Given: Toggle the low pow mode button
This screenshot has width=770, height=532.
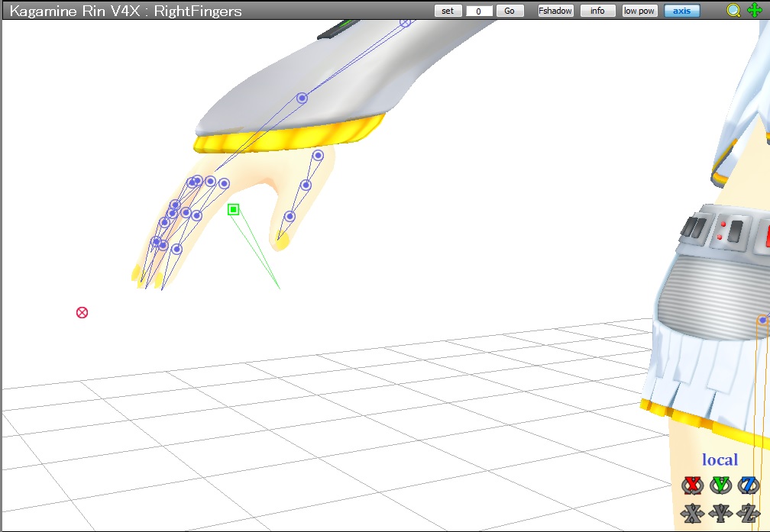Looking at the screenshot, I should (639, 11).
